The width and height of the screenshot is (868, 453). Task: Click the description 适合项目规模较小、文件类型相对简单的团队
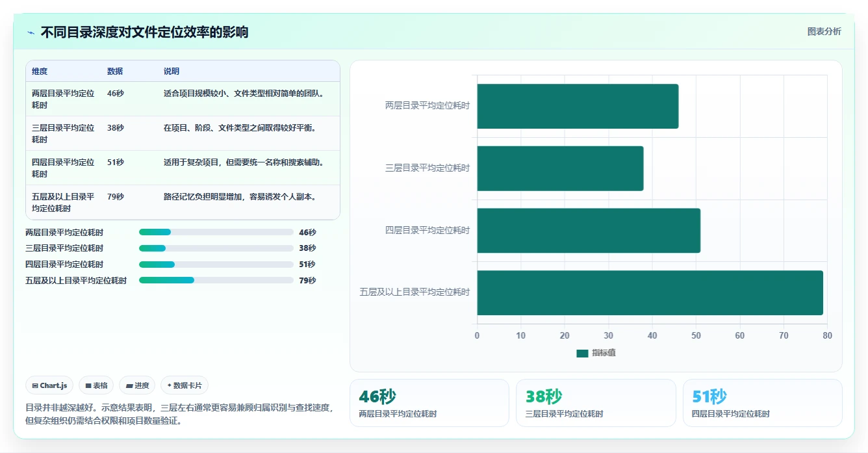point(244,94)
